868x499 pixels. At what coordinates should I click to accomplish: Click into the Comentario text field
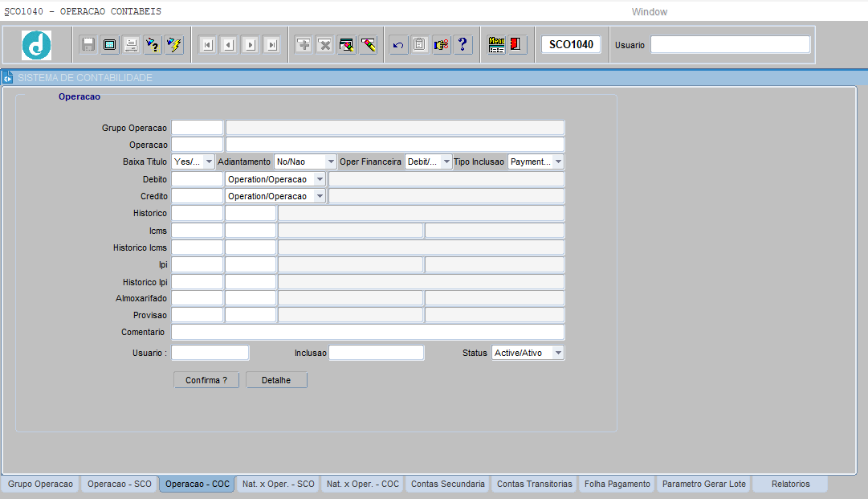(x=367, y=333)
